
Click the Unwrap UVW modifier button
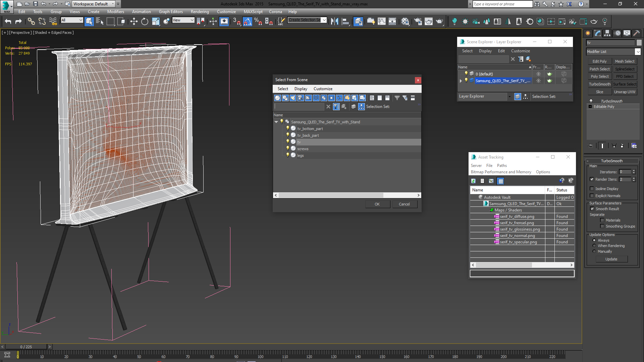[625, 92]
